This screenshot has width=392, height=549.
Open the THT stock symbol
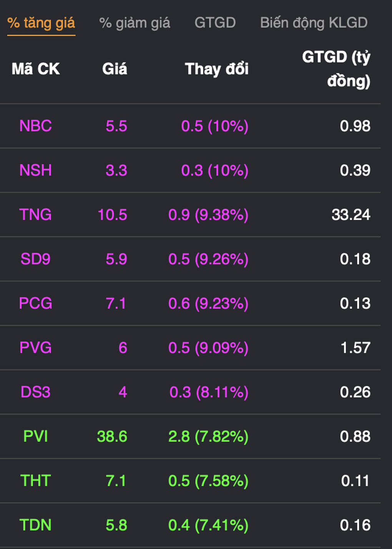[35, 481]
